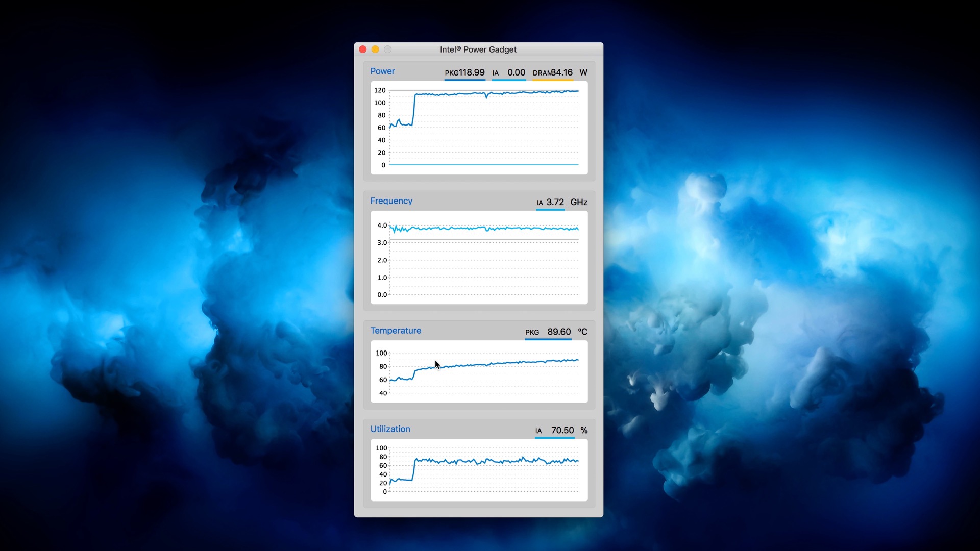980x551 pixels.
Task: Select the Utilization section heading
Action: coord(390,429)
